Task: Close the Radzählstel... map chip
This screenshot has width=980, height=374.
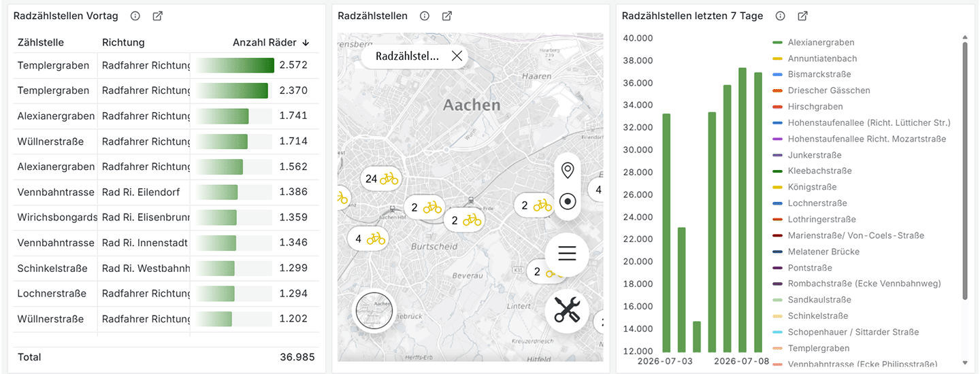Action: point(457,56)
